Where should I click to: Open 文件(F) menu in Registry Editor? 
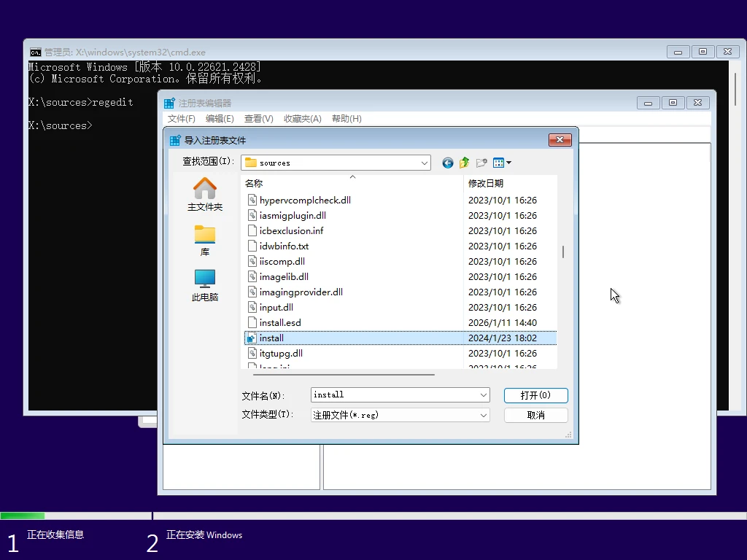click(182, 119)
